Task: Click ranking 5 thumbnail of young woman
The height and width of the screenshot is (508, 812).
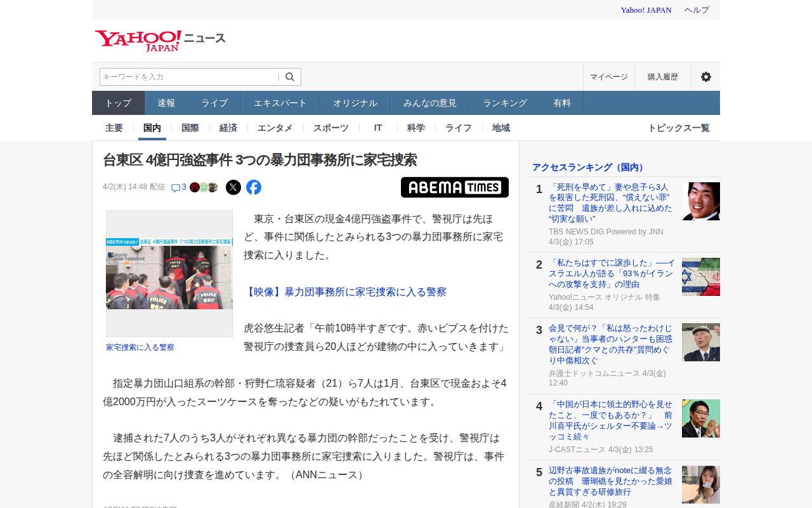Action: (x=701, y=485)
